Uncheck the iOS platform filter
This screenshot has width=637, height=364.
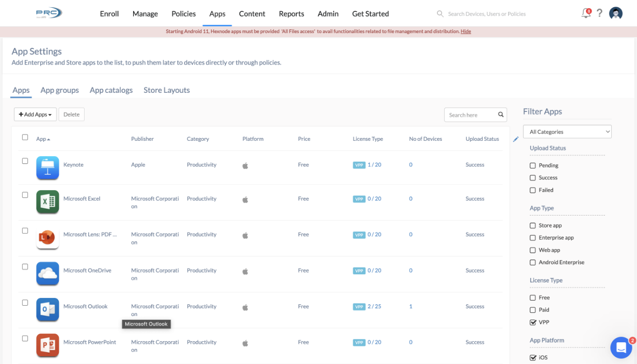(x=532, y=357)
